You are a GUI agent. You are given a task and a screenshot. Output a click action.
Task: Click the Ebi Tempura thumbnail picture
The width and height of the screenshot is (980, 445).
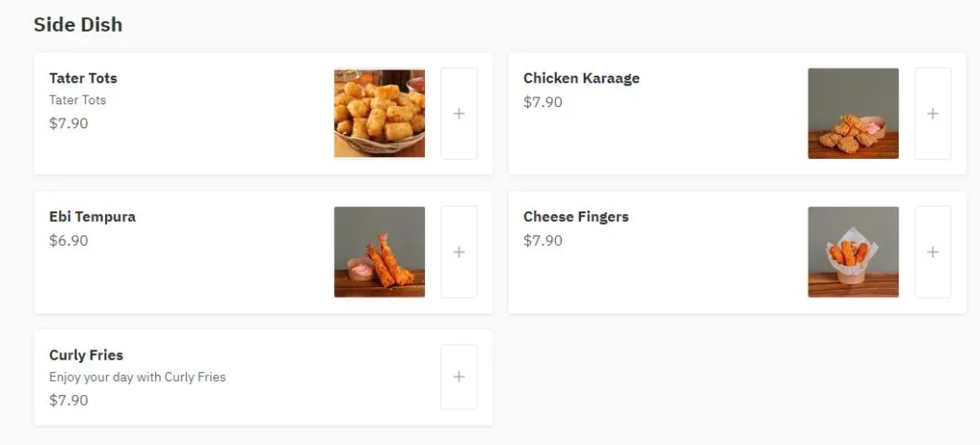(379, 252)
